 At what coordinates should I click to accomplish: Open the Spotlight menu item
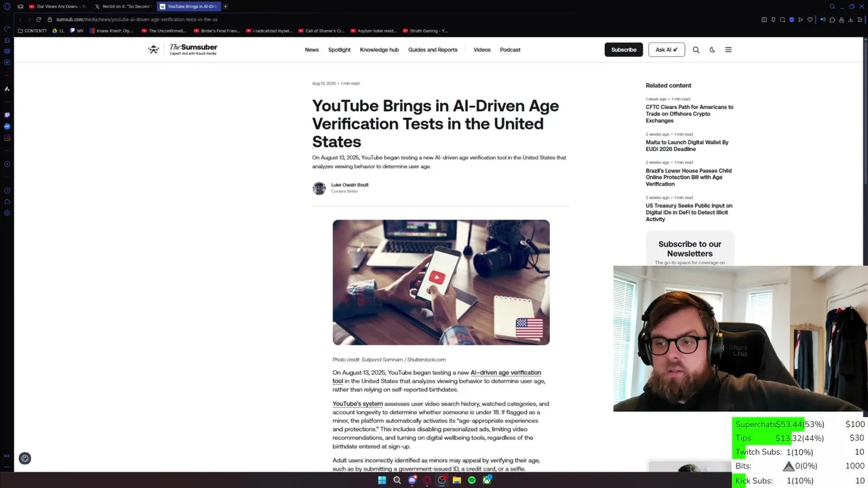coord(339,49)
